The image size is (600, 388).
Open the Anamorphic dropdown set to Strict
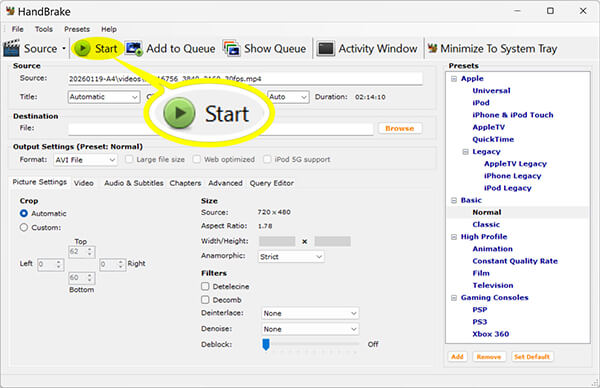pyautogui.click(x=291, y=257)
